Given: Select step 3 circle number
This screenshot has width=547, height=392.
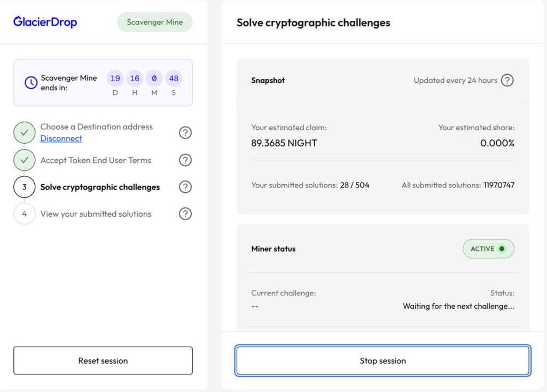Looking at the screenshot, I should [x=25, y=187].
